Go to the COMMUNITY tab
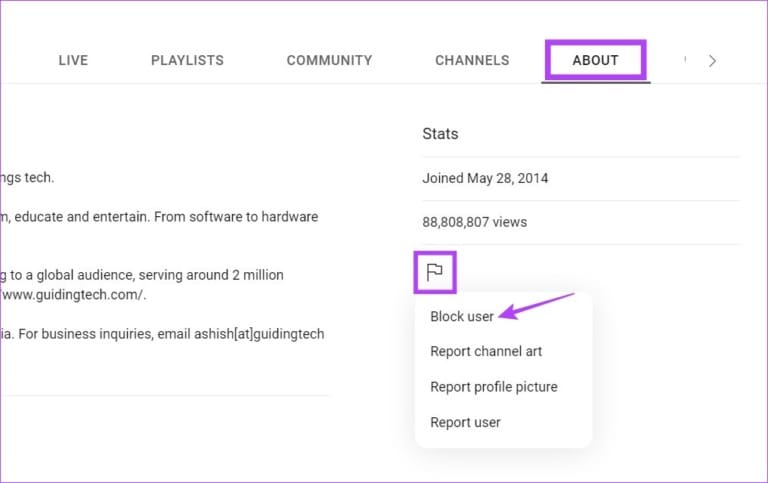Viewport: 768px width, 483px height. (329, 60)
